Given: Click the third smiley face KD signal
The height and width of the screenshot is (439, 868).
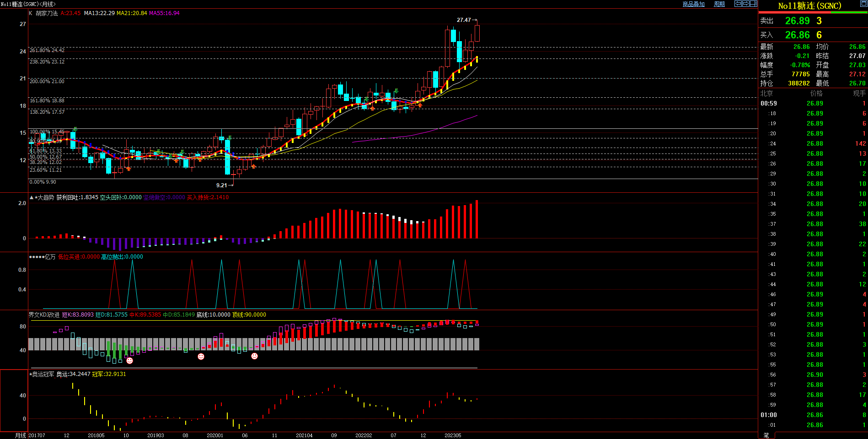Looking at the screenshot, I should (x=254, y=356).
